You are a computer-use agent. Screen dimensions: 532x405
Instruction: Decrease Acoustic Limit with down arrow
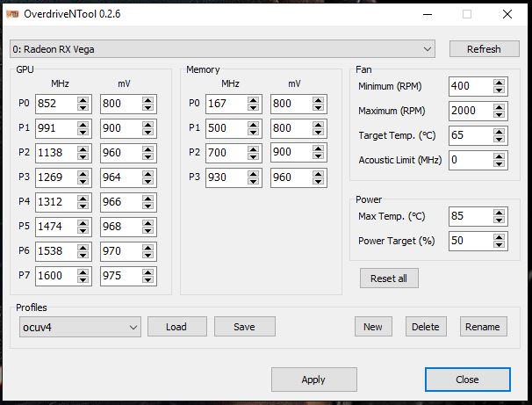(500, 164)
